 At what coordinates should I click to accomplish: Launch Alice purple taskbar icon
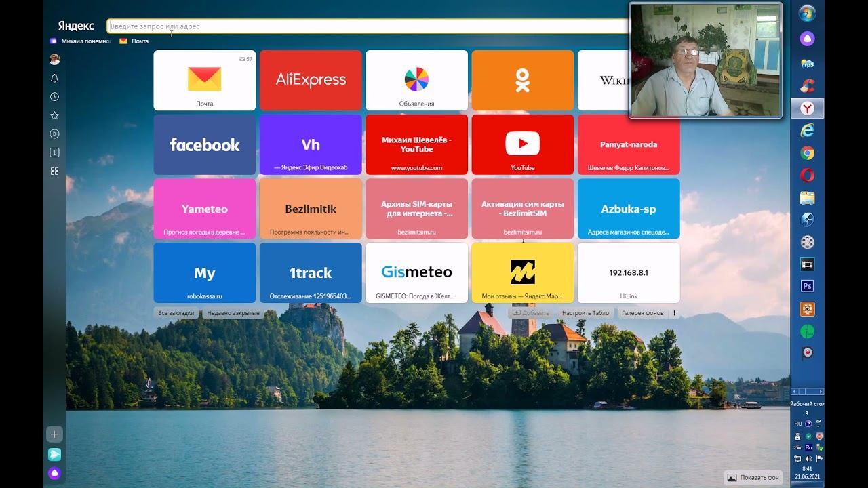(807, 39)
